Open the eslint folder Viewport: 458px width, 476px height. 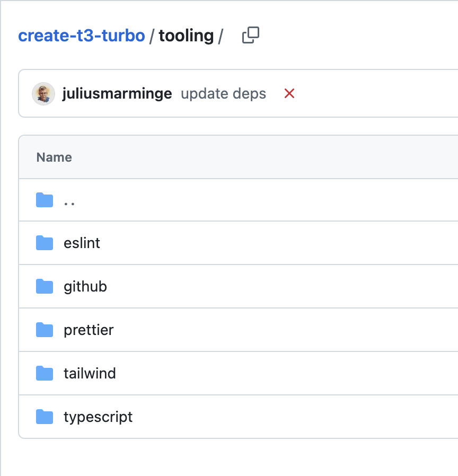click(82, 243)
